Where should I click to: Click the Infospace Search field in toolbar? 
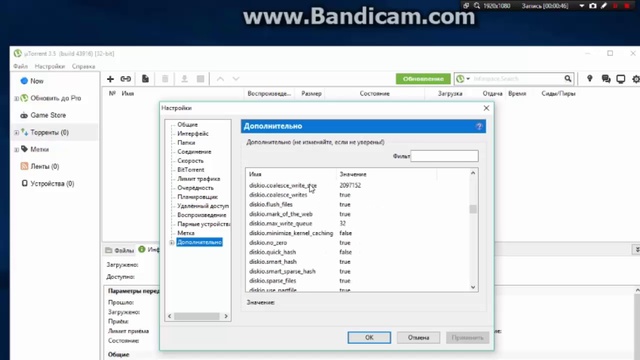517,78
